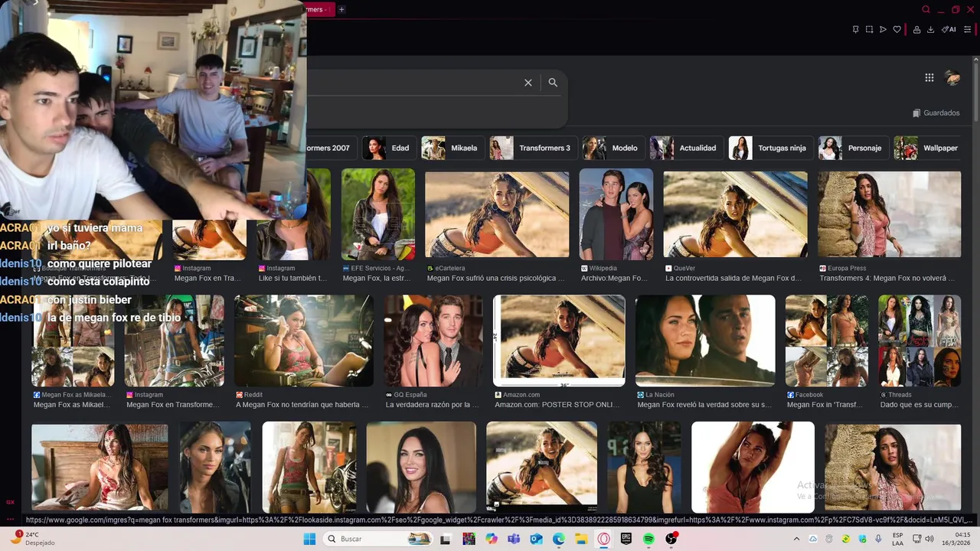Select the Personaje filter chip
980x551 pixels.
coord(854,148)
